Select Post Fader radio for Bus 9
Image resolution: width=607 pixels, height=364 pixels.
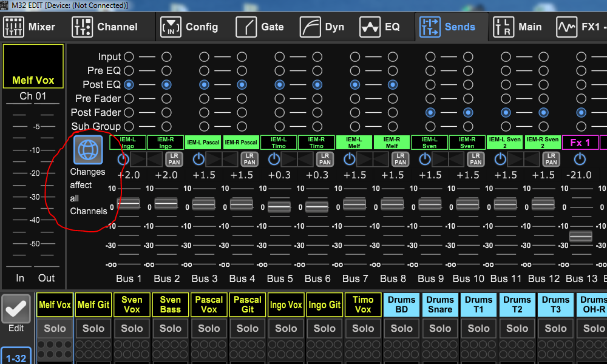pyautogui.click(x=430, y=112)
